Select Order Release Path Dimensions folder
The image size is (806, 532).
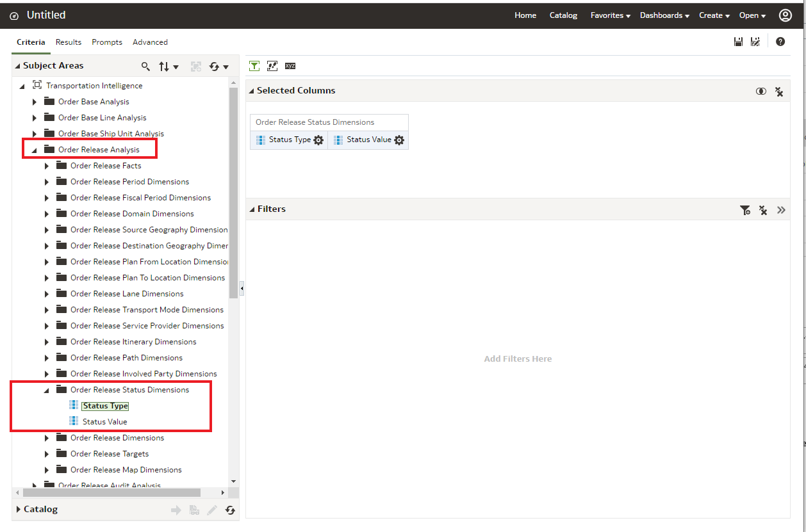[126, 358]
